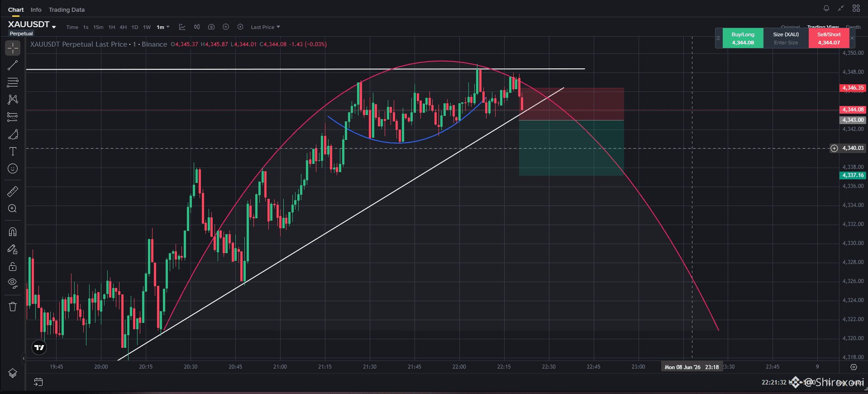Click the go to date calendar icon
This screenshot has height=394, width=868.
[x=38, y=382]
